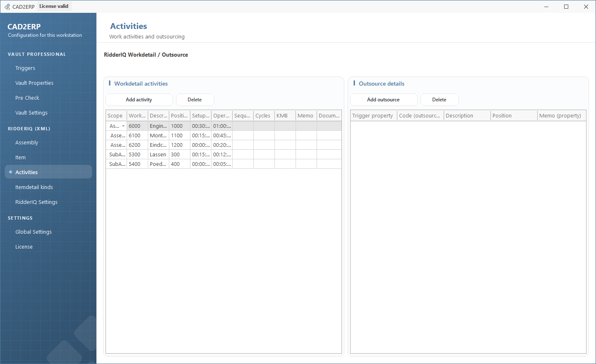Click the Add activity button
Screen dimensions: 596x364
[x=139, y=100]
